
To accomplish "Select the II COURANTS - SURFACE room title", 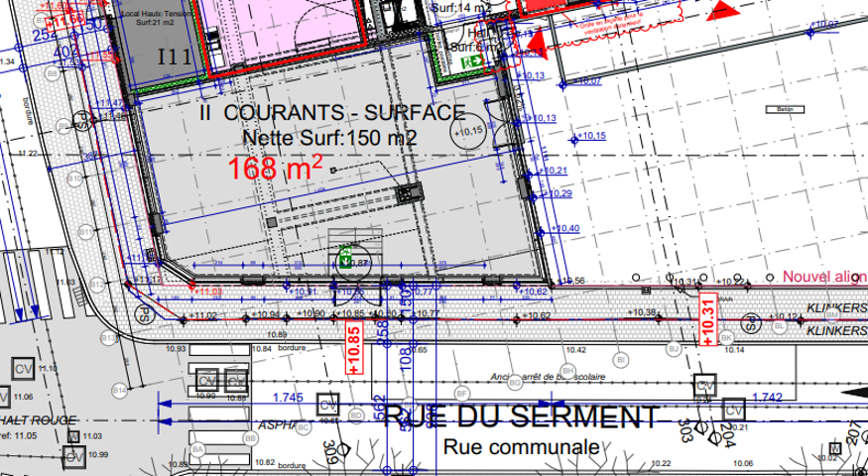I will point(331,112).
